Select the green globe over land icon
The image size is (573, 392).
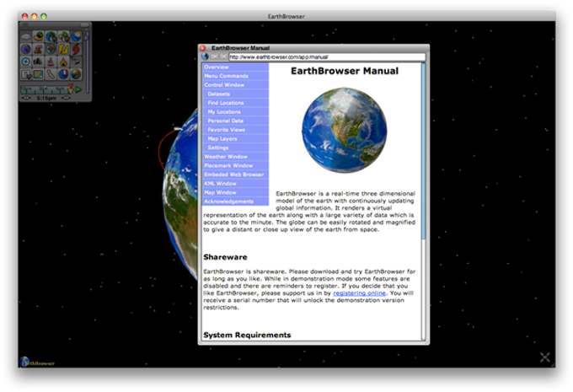(x=39, y=36)
